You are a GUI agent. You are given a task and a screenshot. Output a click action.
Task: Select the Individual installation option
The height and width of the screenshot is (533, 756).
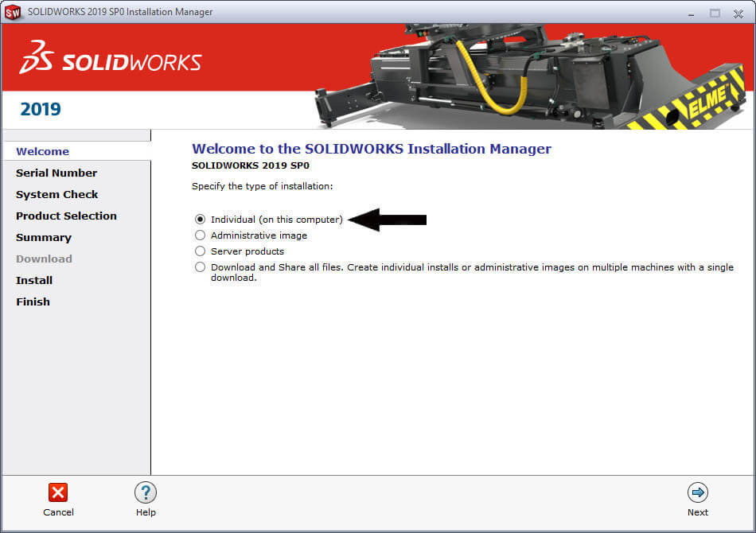(x=200, y=220)
